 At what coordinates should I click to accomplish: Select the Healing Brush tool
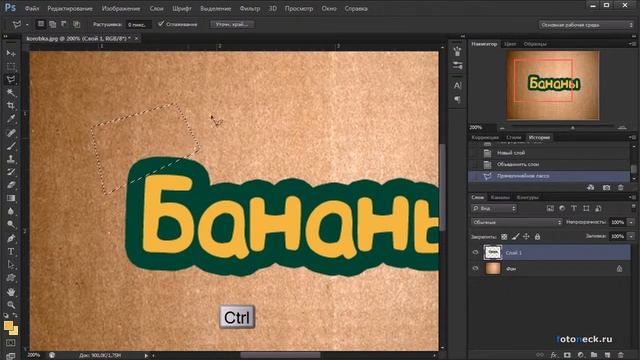tap(11, 133)
